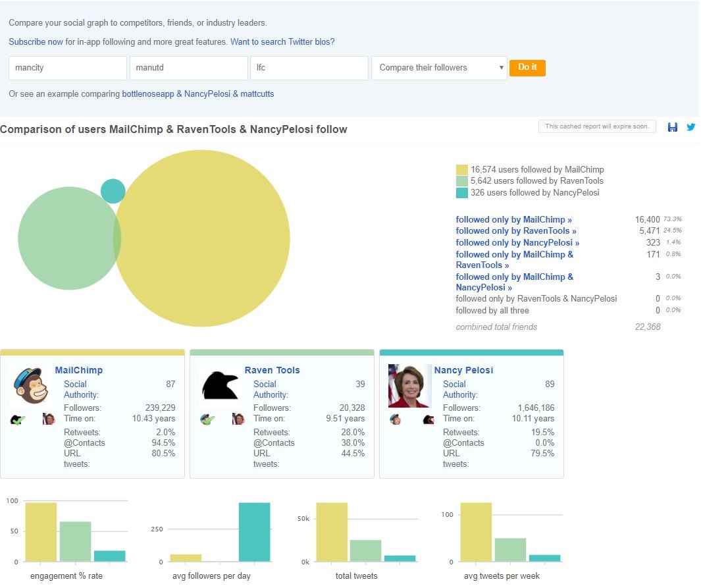
Task: Click small Pelosi icon in the MailChimp card
Action: pos(49,419)
